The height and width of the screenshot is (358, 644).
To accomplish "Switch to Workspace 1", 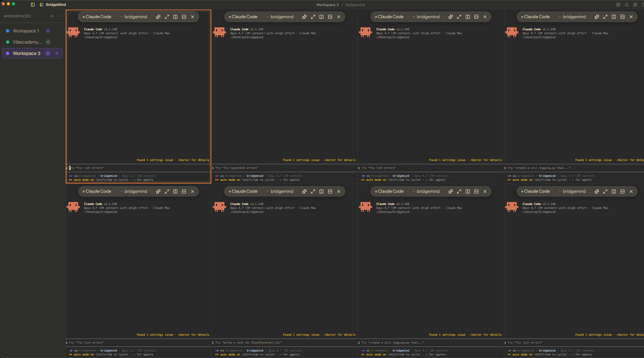I will (33, 31).
